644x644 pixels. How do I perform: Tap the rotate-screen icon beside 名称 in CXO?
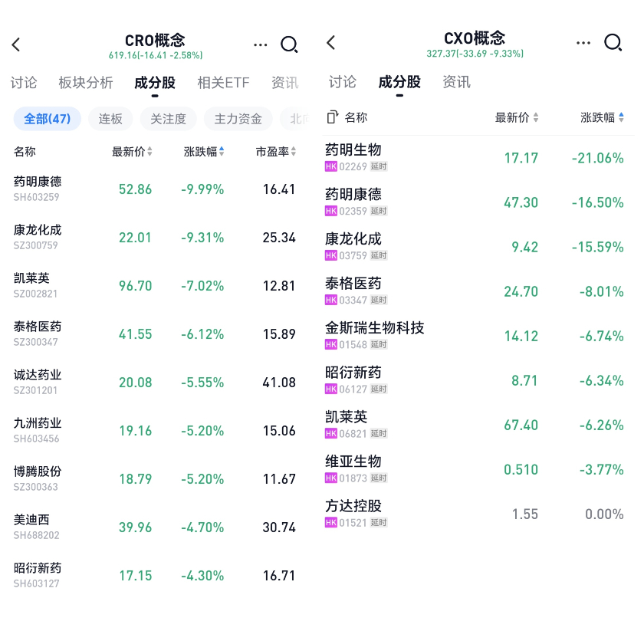[x=332, y=117]
